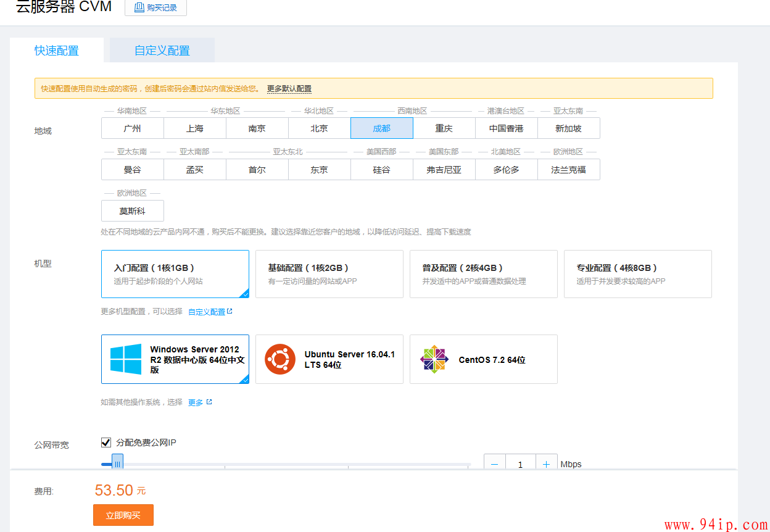770x532 pixels.
Task: Select the 广州 region
Action: (133, 128)
